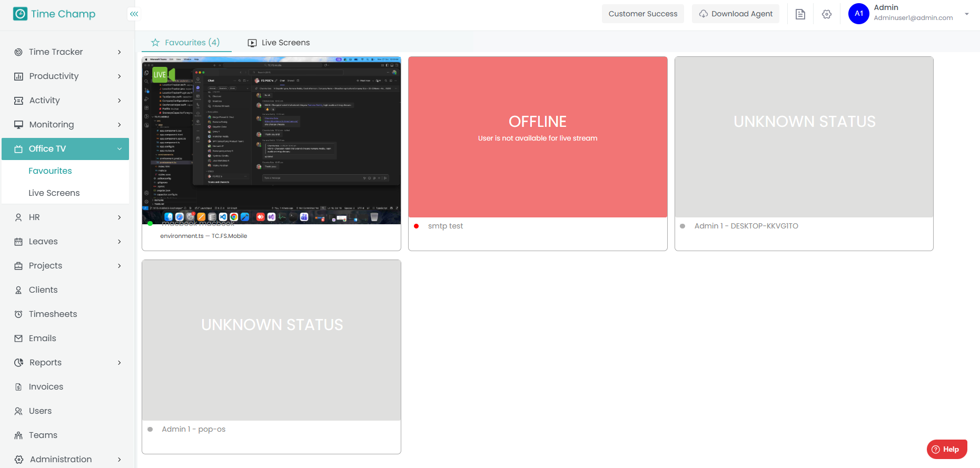The image size is (980, 468).
Task: Click the Emails envelope icon in sidebar
Action: tap(18, 338)
